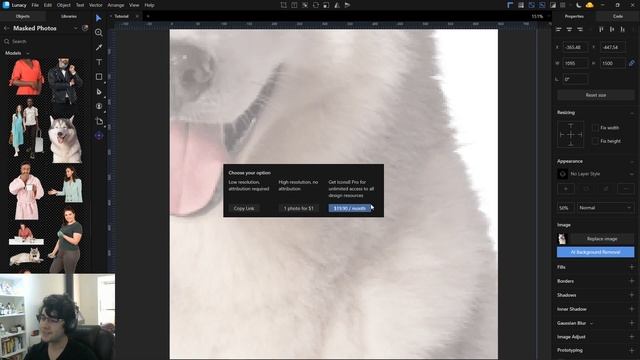Click the Lunacy app logo
Screen dimensions: 640x360
pyautogui.click(x=6, y=5)
